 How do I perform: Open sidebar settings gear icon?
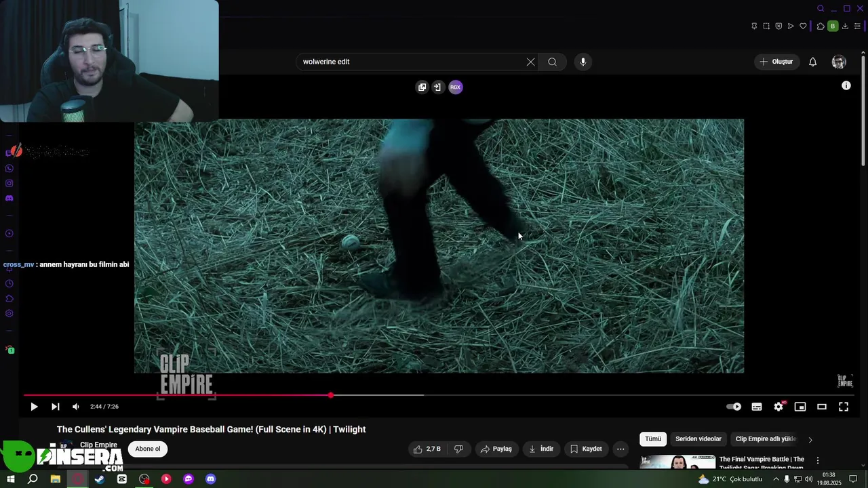[x=9, y=314]
